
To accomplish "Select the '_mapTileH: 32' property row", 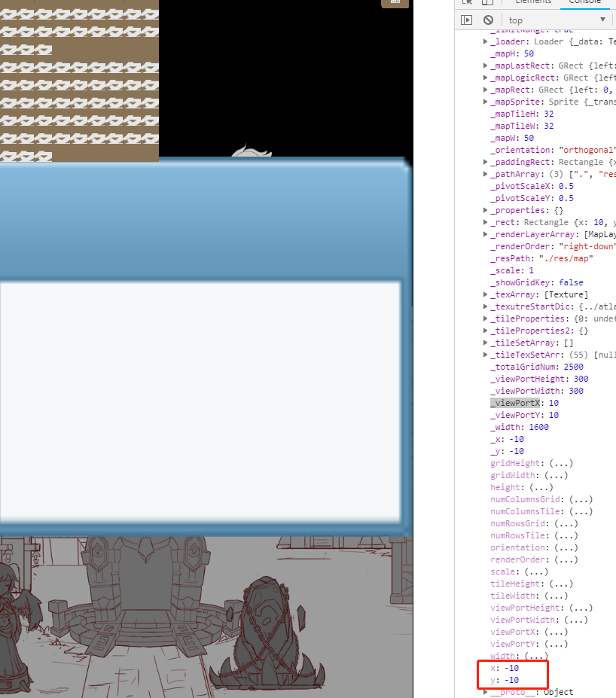I will [522, 114].
